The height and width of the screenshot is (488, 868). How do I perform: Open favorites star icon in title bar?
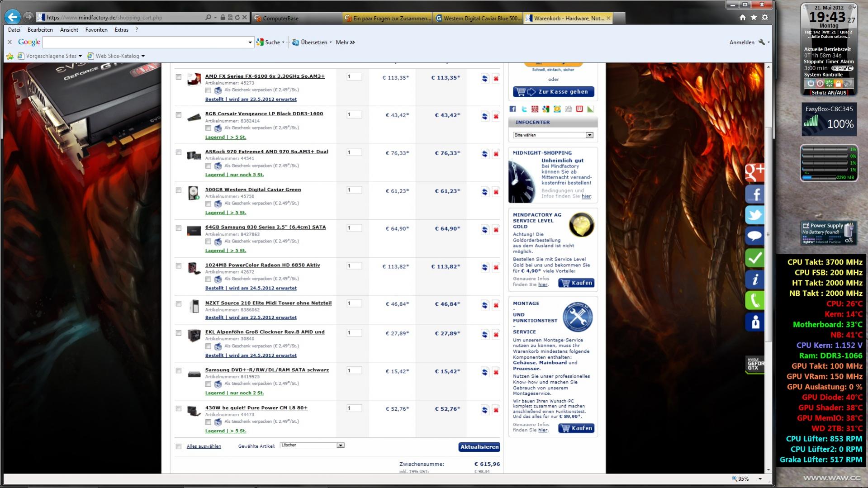(754, 17)
